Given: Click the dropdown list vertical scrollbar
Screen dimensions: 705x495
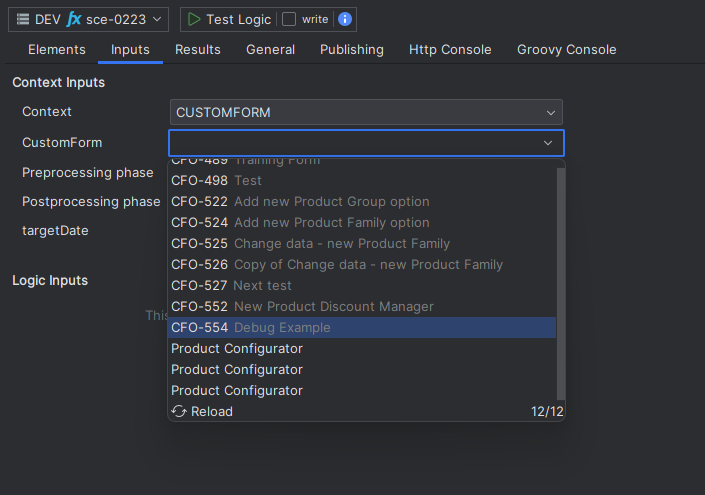Looking at the screenshot, I should point(561,283).
